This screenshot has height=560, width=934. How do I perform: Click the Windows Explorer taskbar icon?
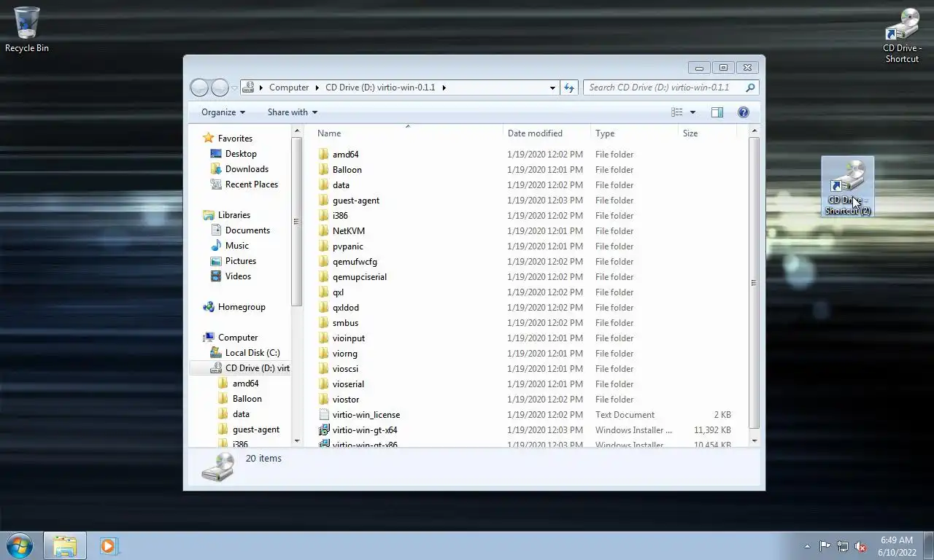point(65,545)
